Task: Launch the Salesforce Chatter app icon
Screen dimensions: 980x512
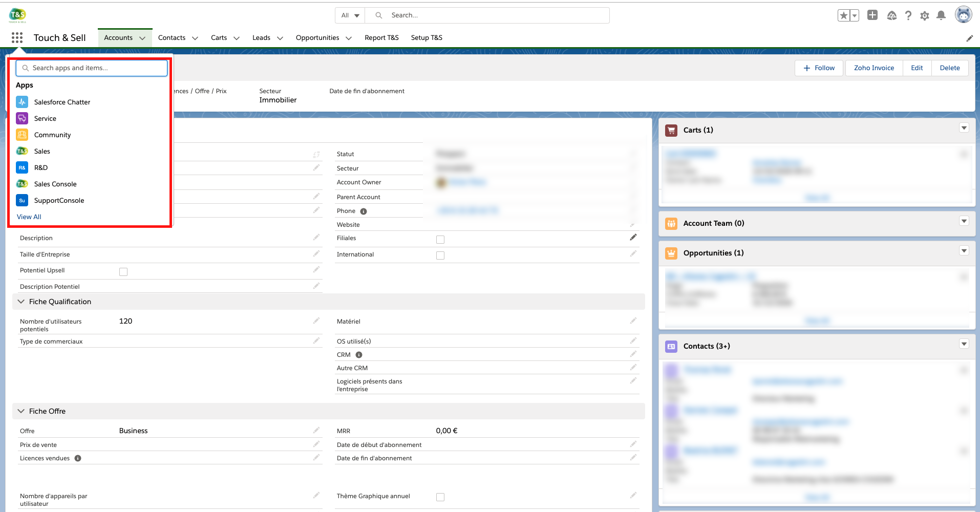Action: coord(22,102)
